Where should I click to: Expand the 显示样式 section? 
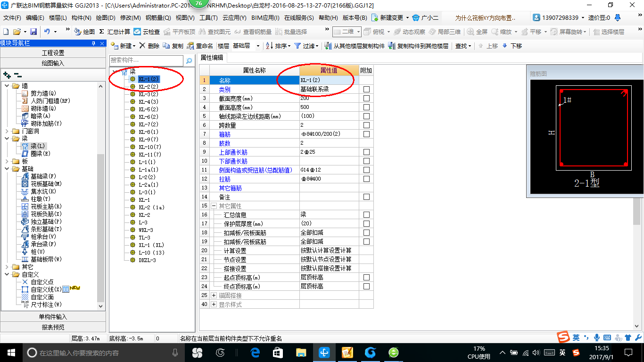pos(214,304)
